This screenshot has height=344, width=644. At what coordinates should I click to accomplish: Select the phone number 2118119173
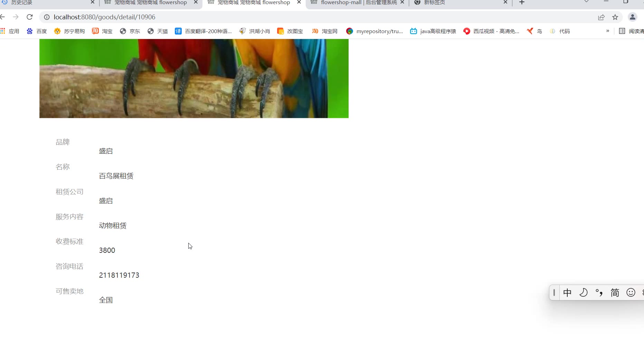(119, 275)
